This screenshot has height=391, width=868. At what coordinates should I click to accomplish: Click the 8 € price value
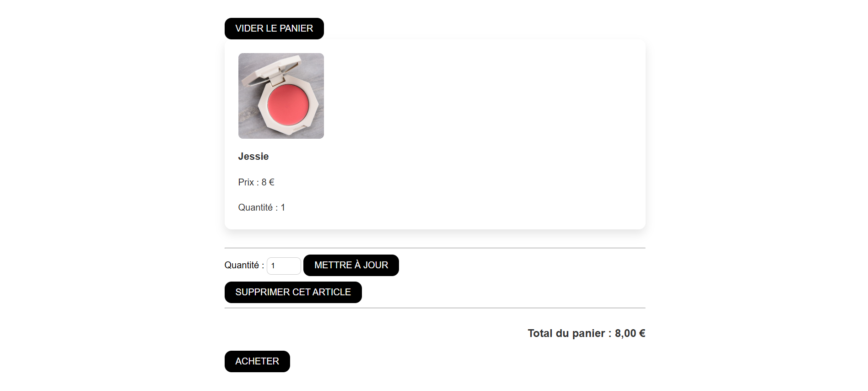pyautogui.click(x=268, y=182)
